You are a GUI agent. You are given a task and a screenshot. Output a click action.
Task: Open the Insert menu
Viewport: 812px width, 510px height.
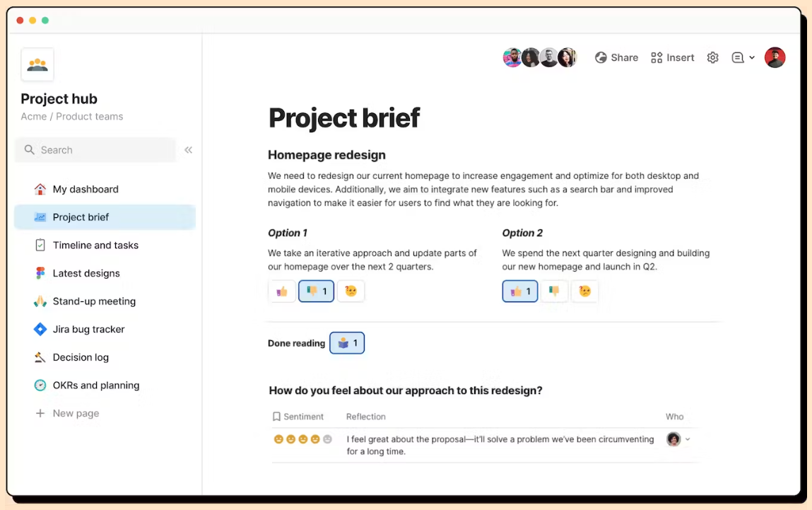[x=672, y=57]
